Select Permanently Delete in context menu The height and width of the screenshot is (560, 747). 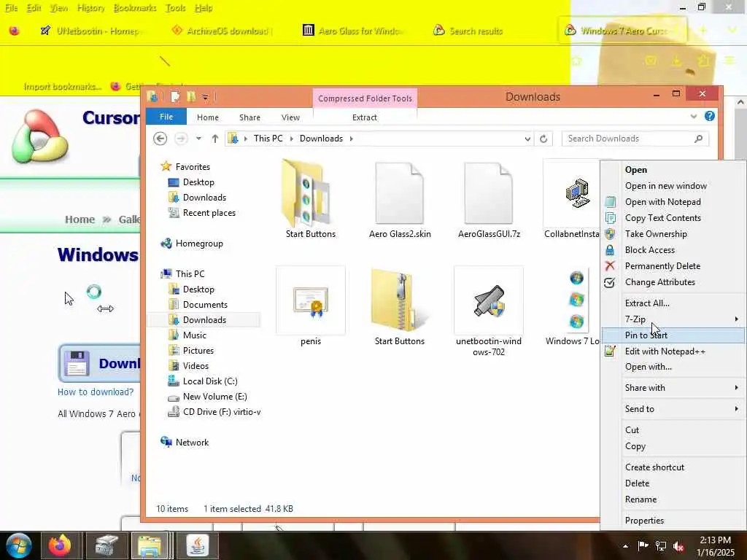coord(673,265)
